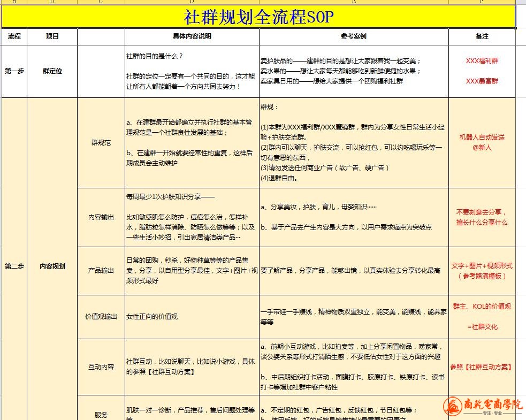Screen dimensions: 526x420
Task: Select the merged "第二步" cell
Action: tap(14, 266)
